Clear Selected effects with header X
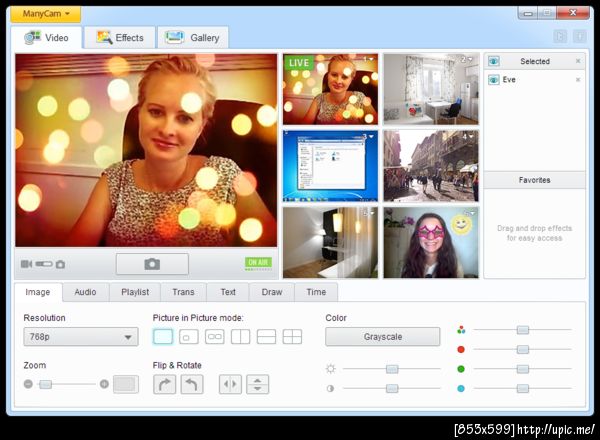 pos(578,61)
